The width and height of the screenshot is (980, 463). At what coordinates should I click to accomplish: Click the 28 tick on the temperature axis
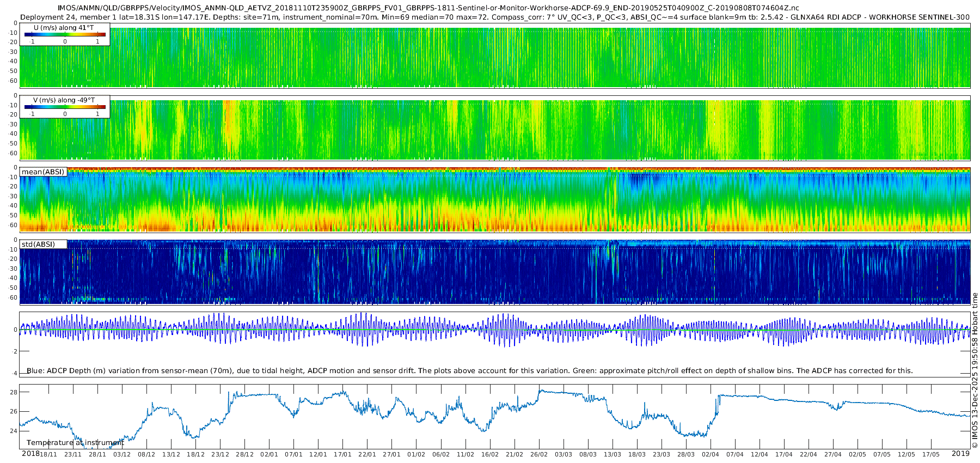(x=14, y=392)
